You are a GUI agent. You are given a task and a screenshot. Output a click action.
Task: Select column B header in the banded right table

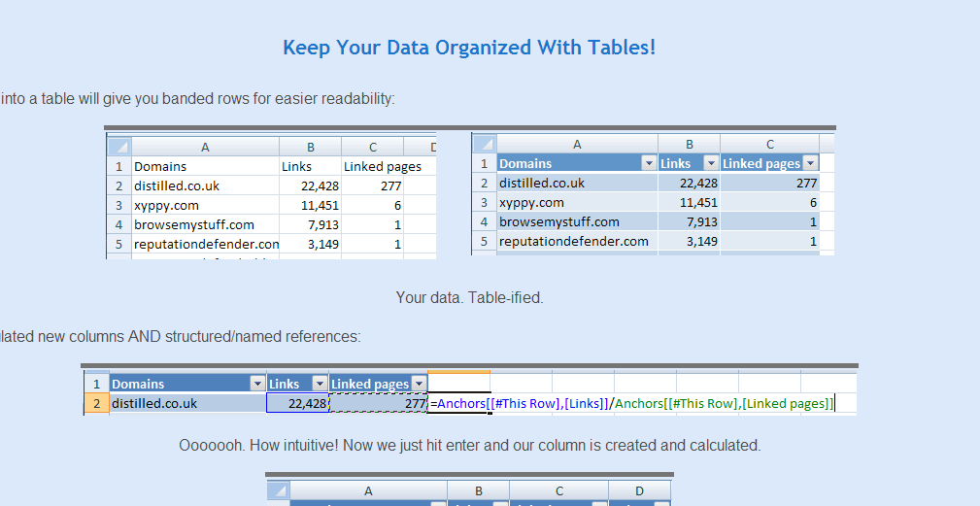689,145
